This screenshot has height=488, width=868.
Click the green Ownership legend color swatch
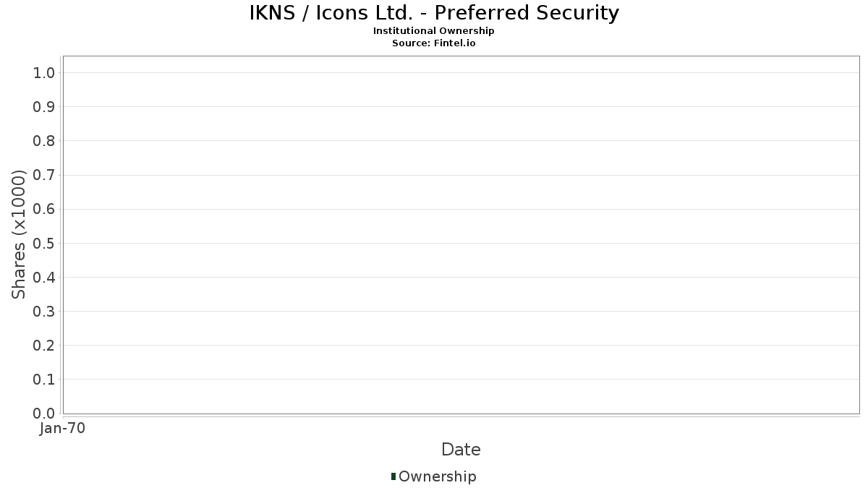point(393,476)
